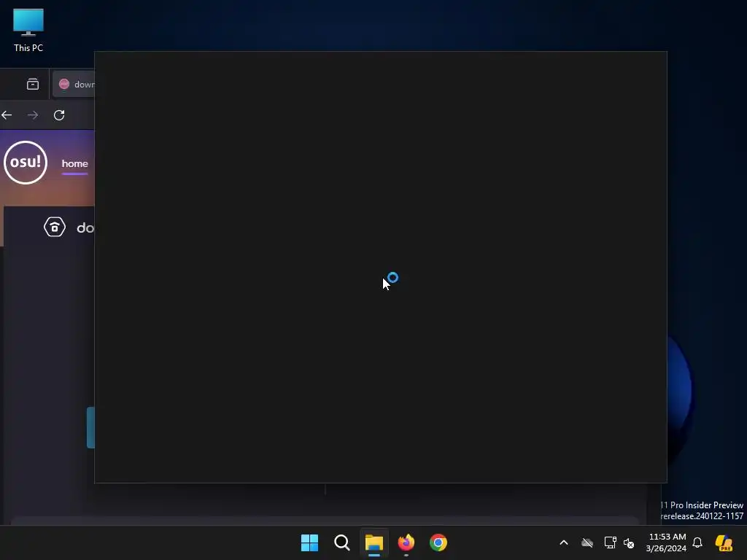Open the notification bell

tap(697, 542)
